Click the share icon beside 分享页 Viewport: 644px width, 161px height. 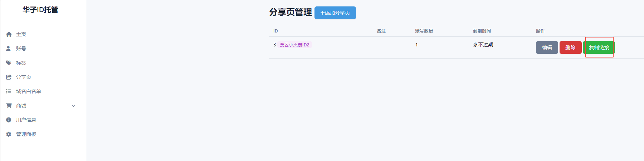click(9, 77)
